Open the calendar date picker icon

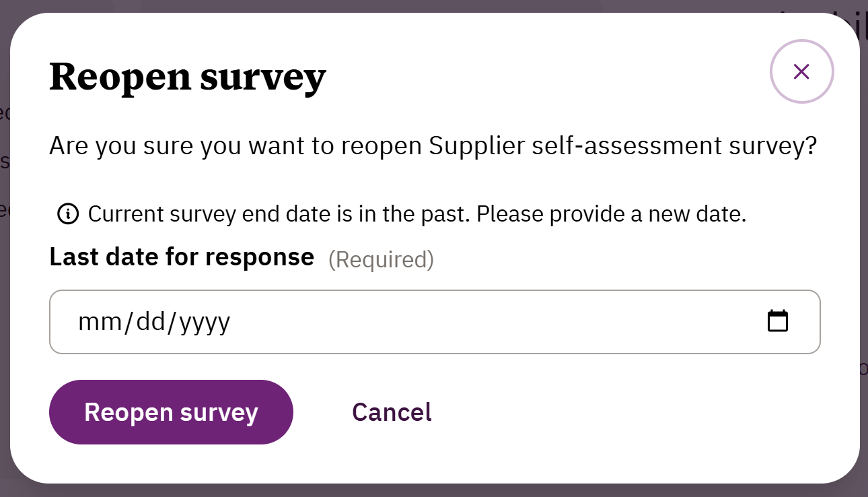click(x=778, y=321)
